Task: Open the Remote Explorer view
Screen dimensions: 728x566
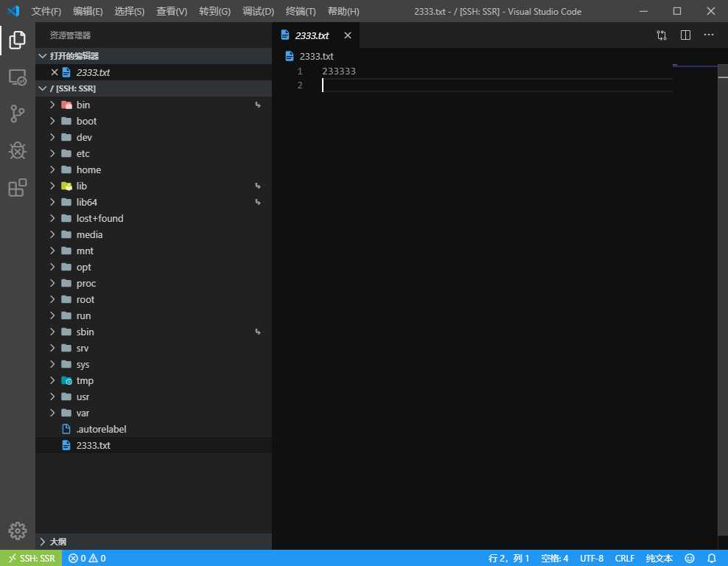Action: point(17,77)
